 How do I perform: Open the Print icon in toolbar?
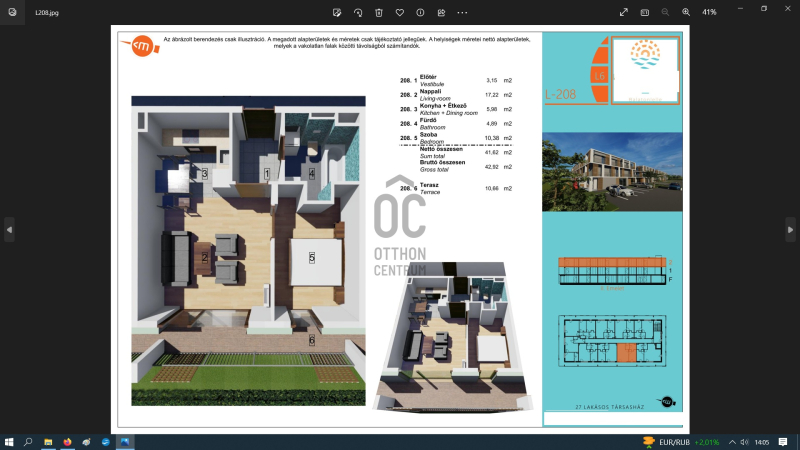point(441,12)
